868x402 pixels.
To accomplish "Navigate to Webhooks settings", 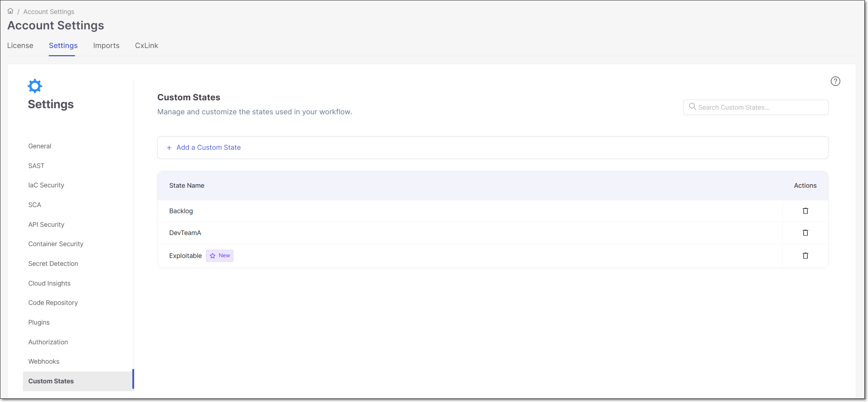I will [x=44, y=361].
